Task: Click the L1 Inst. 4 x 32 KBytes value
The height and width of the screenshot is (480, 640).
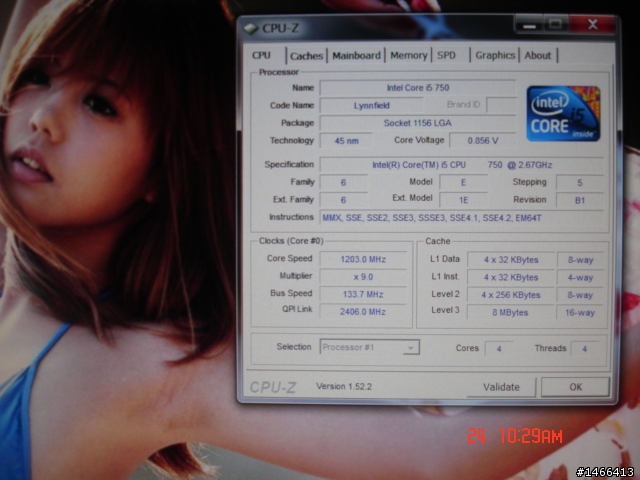Action: [511, 278]
